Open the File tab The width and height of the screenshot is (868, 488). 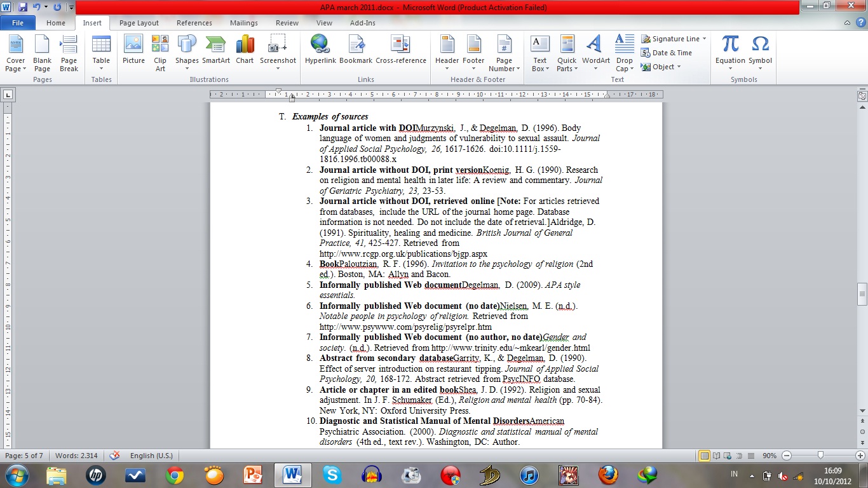point(18,23)
